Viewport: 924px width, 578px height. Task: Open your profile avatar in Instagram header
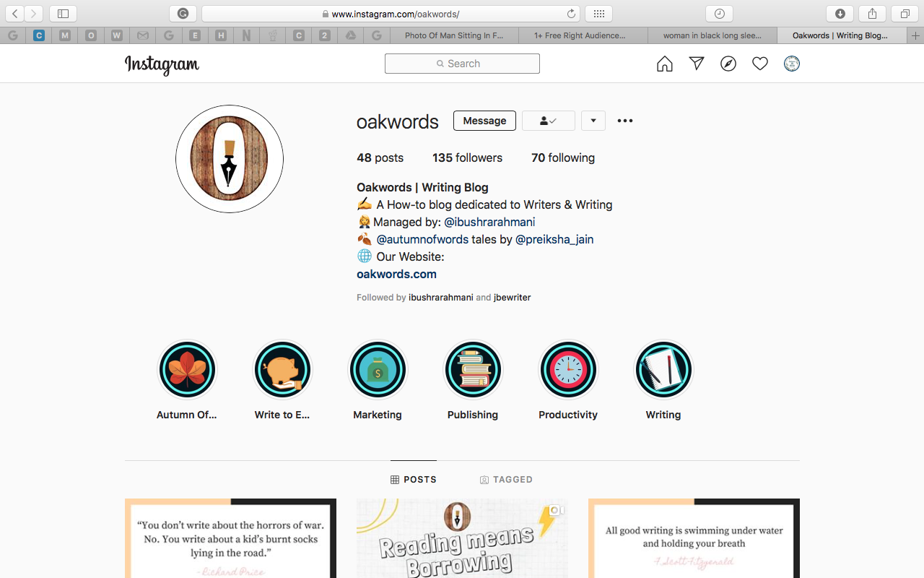792,64
